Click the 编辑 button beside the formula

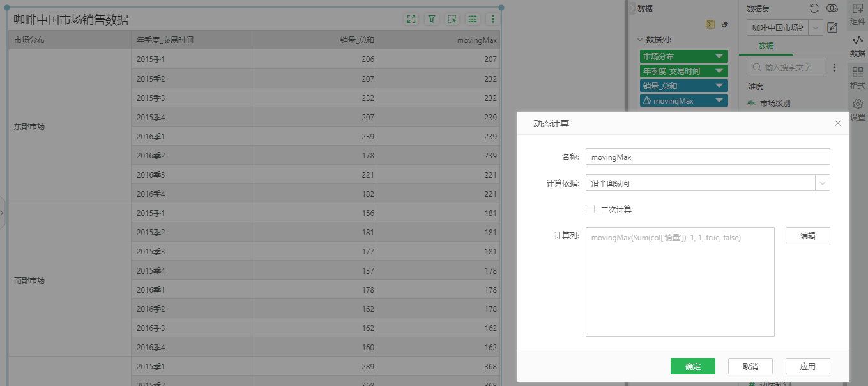[x=808, y=235]
